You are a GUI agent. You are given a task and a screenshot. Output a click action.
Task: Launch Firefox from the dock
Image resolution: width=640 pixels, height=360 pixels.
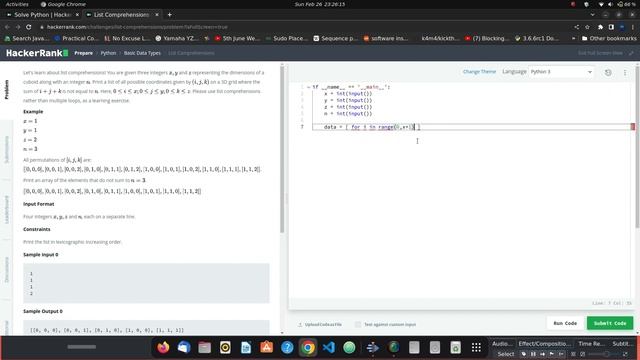pos(163,347)
